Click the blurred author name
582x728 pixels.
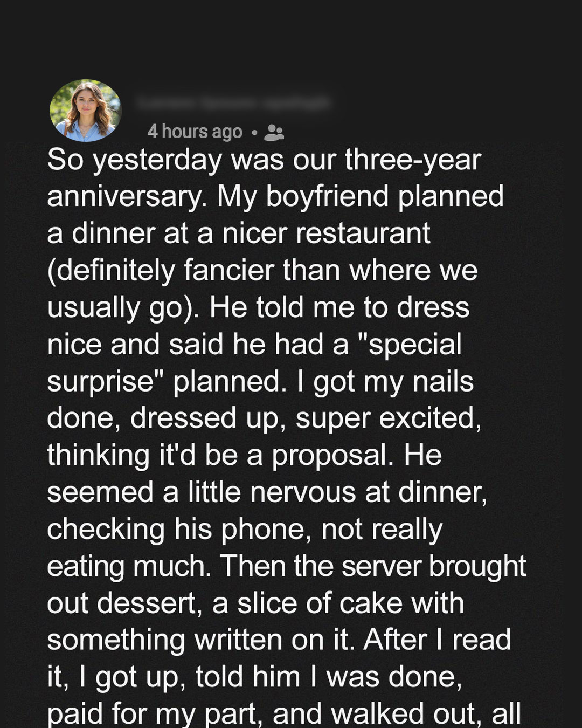point(233,102)
